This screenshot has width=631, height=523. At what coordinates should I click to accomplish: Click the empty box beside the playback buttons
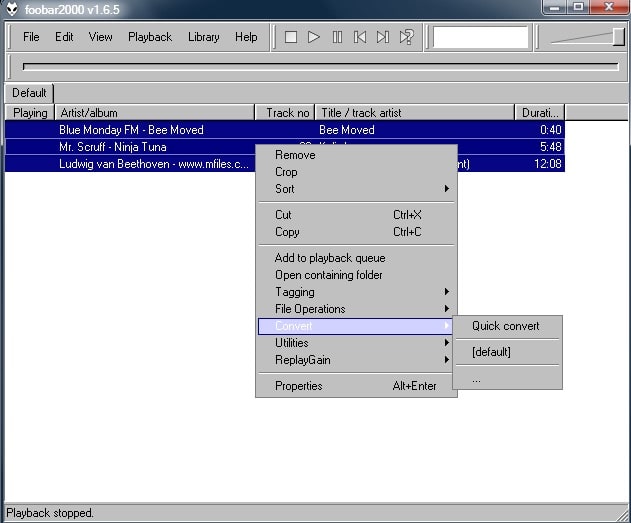tap(480, 37)
